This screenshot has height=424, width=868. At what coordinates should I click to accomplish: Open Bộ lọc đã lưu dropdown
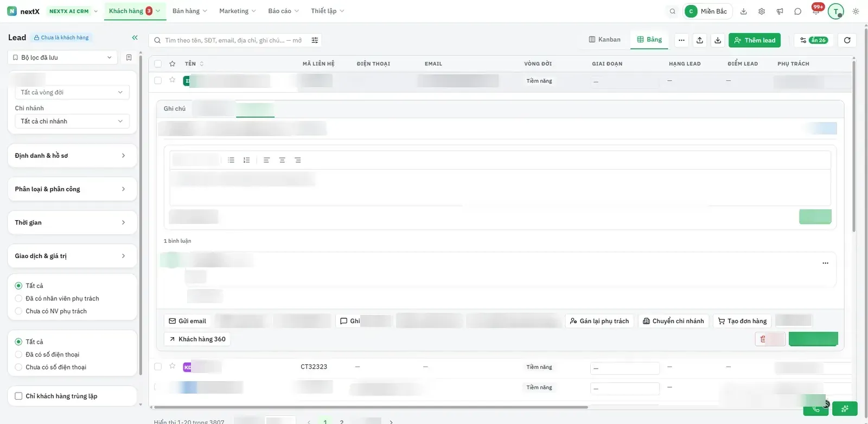62,57
